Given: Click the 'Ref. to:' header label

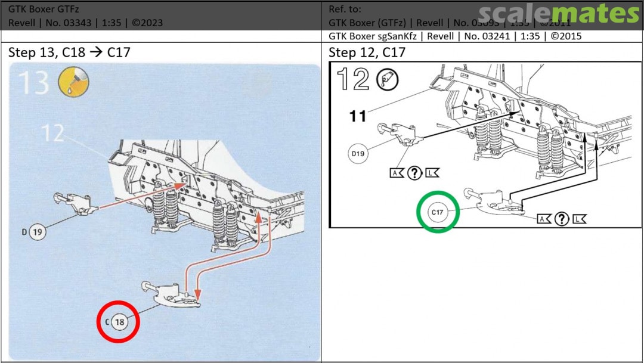Looking at the screenshot, I should click(x=345, y=9).
